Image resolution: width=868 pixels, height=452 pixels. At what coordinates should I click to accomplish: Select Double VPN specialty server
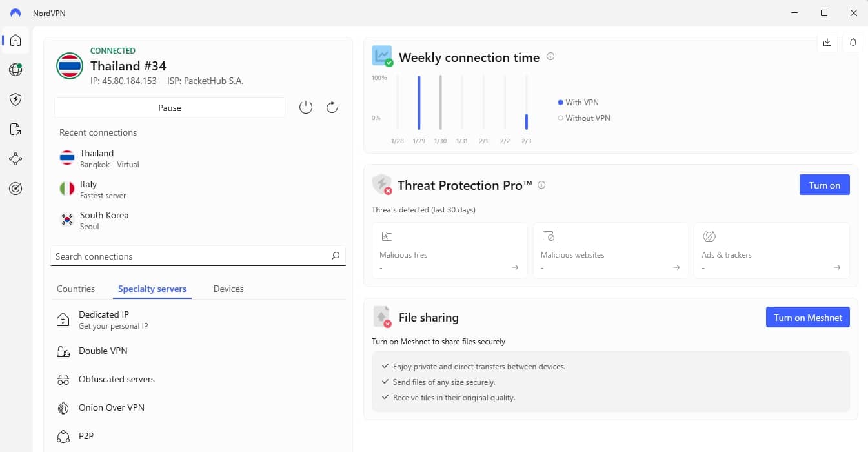tap(199, 351)
